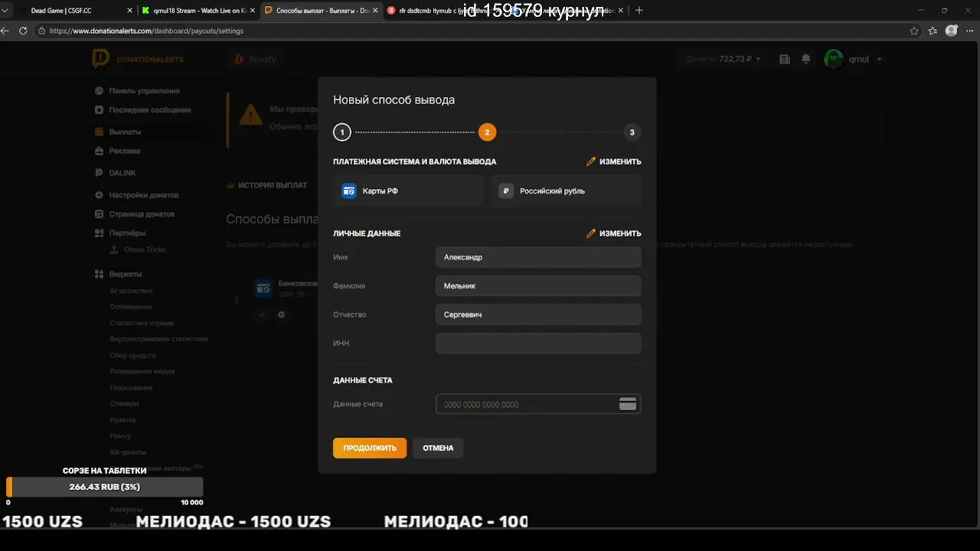Image resolution: width=980 pixels, height=551 pixels.
Task: Open the Boosty link in the header
Action: coord(255,59)
